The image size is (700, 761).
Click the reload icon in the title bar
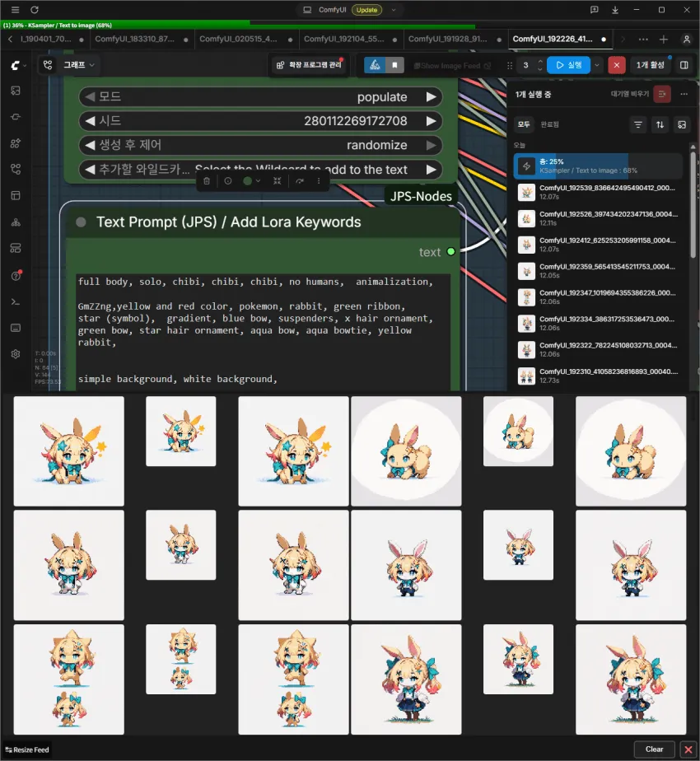click(35, 10)
